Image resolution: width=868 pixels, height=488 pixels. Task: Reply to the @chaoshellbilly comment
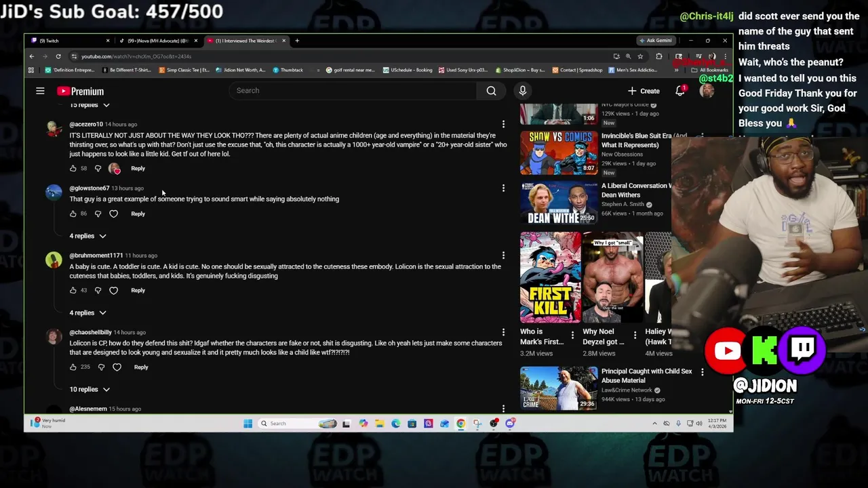pyautogui.click(x=141, y=367)
